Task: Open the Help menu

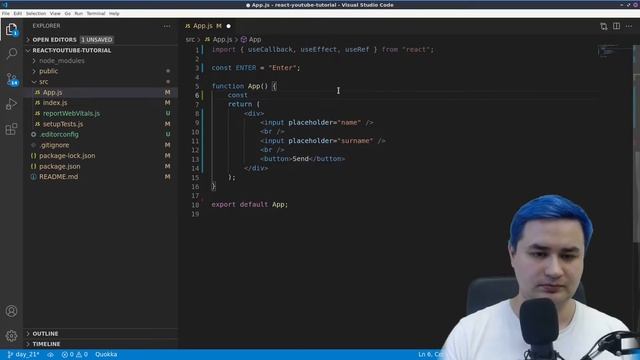Action: point(114,13)
